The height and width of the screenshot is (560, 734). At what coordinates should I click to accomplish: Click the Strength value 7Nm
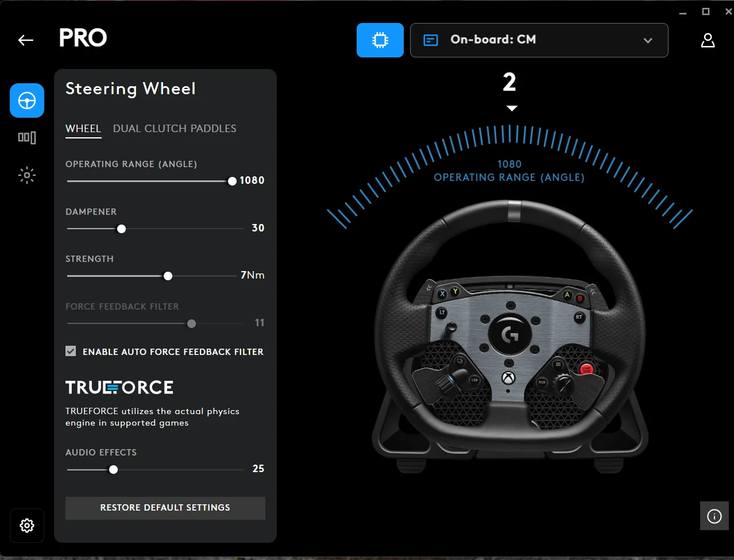coord(253,275)
